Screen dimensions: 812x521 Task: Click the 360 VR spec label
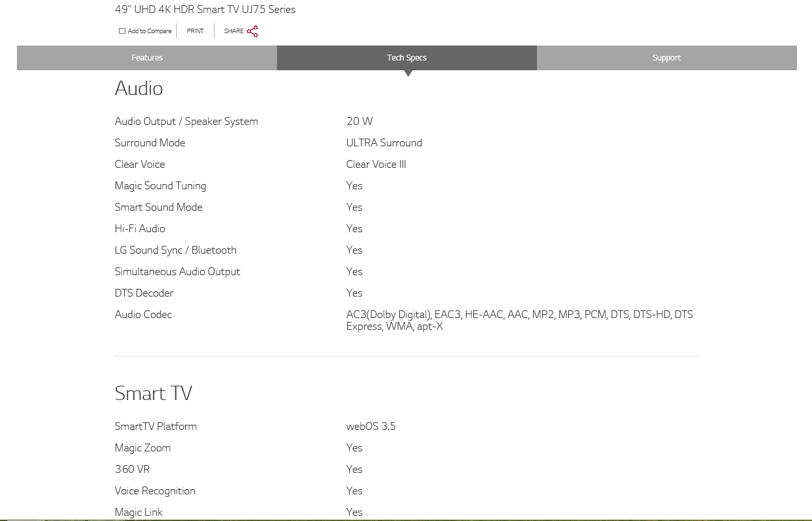[x=132, y=470]
